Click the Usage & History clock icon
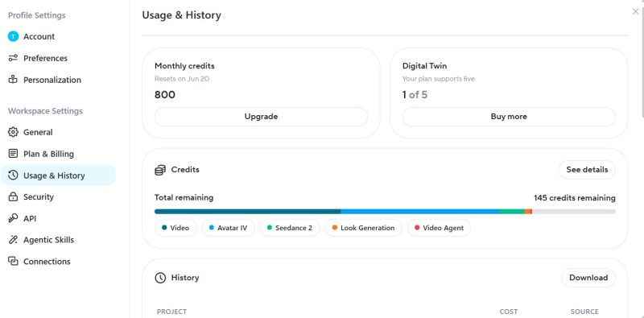644x318 pixels. tap(13, 176)
